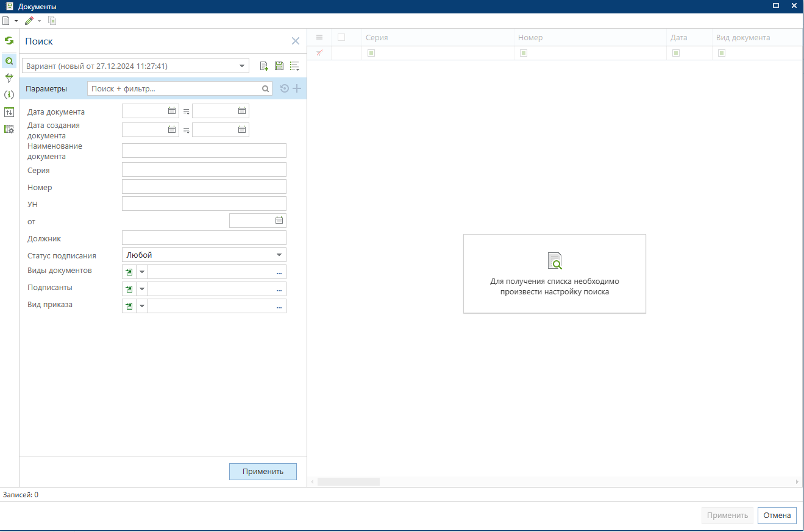Screen dimensions: 804x532
Task: Open calendar for Дата создания документа start date
Action: coord(172,129)
